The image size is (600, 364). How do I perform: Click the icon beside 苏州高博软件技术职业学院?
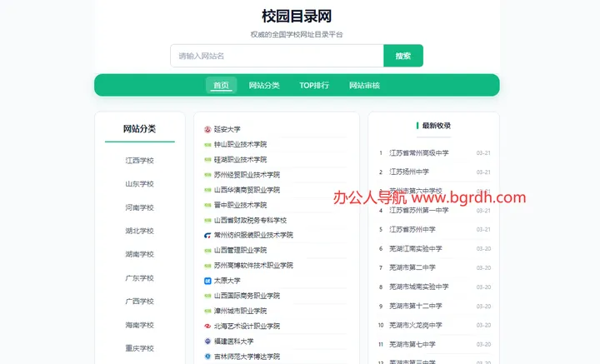[207, 266]
